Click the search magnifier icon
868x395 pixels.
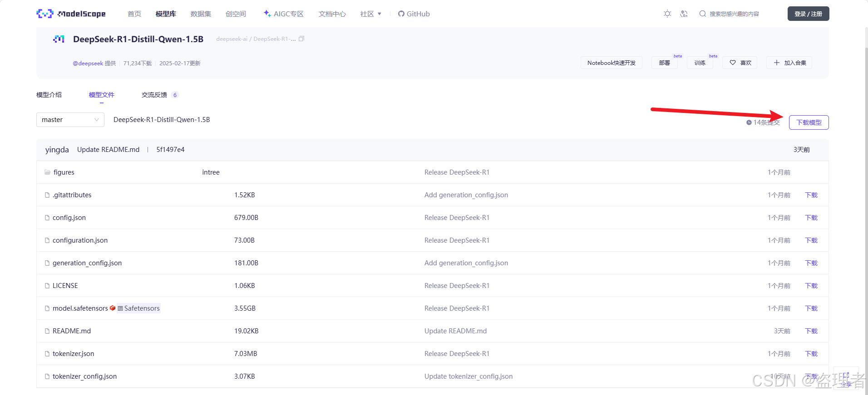tap(703, 14)
